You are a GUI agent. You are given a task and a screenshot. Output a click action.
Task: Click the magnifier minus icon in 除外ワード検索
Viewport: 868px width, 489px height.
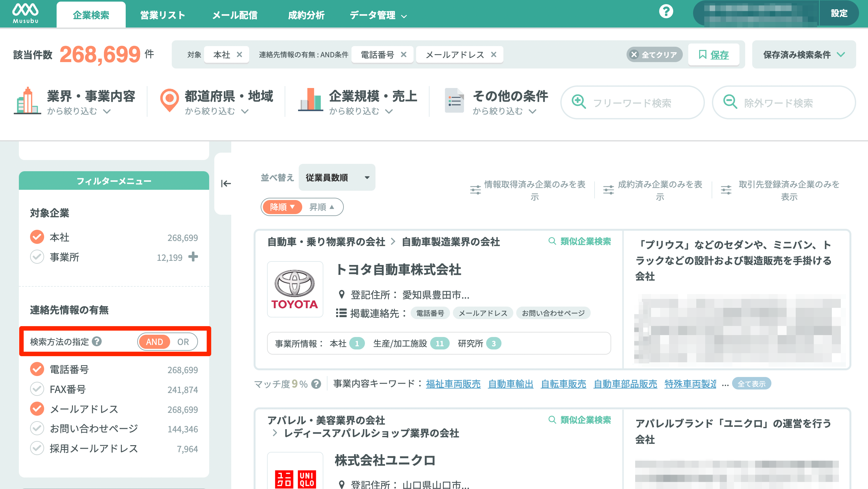click(730, 101)
